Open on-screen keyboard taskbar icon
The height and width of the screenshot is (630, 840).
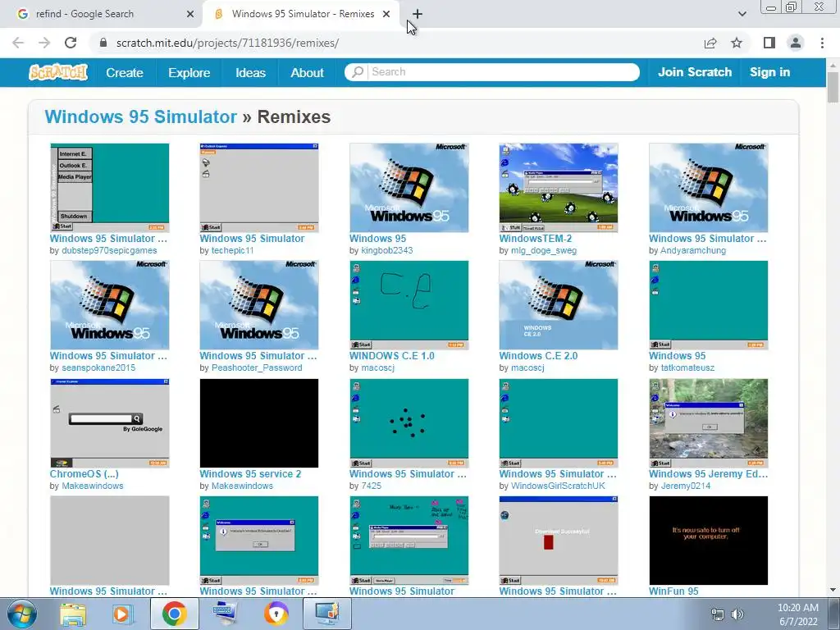225,614
